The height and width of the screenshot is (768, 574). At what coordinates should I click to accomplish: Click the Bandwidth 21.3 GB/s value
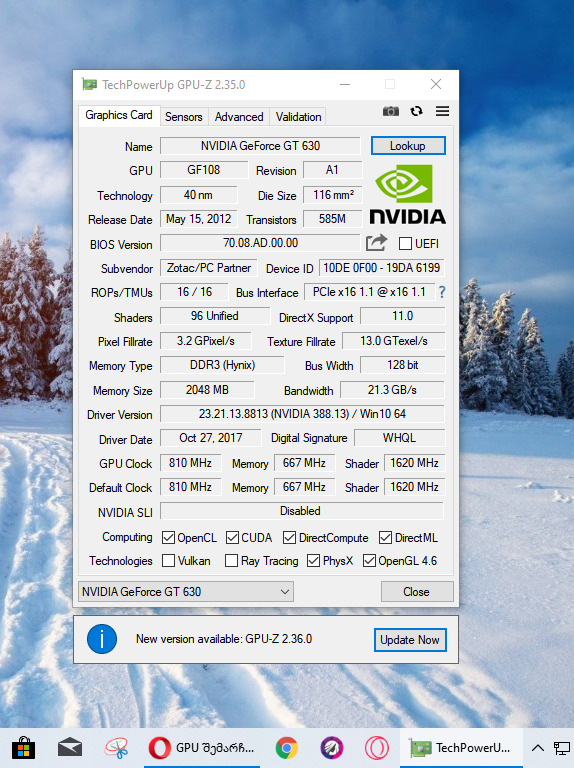click(392, 389)
